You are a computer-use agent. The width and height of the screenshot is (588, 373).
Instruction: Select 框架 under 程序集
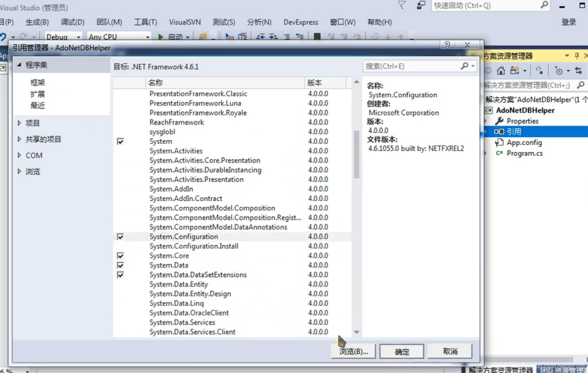(37, 83)
